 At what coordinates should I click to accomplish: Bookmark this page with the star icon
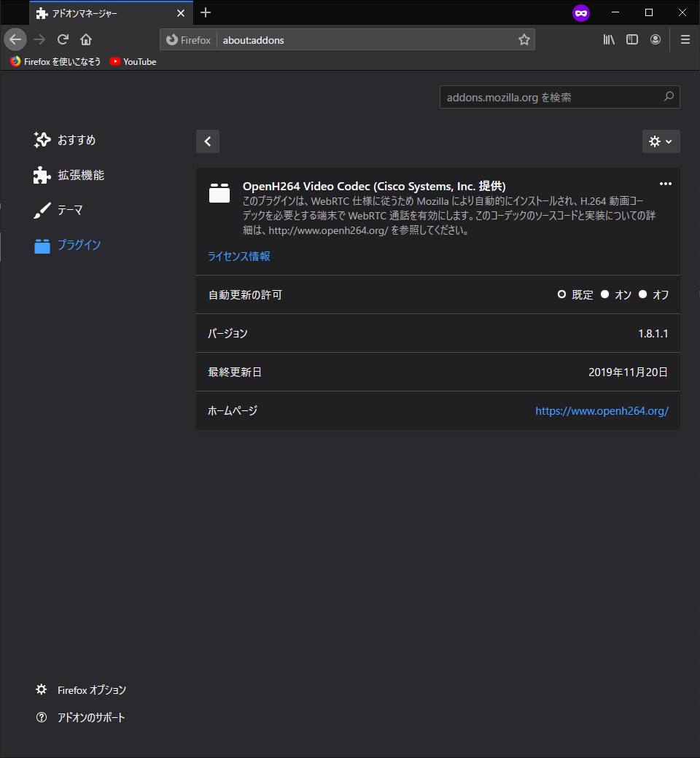524,39
